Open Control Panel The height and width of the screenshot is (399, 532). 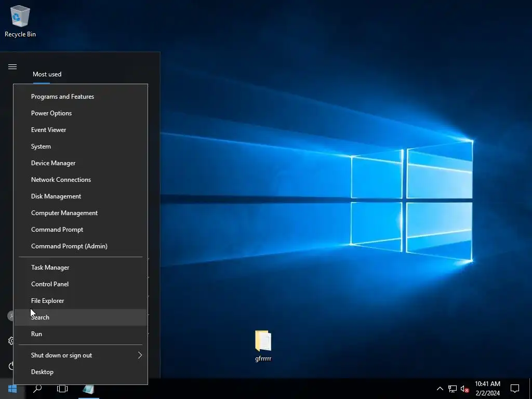[x=81, y=284]
